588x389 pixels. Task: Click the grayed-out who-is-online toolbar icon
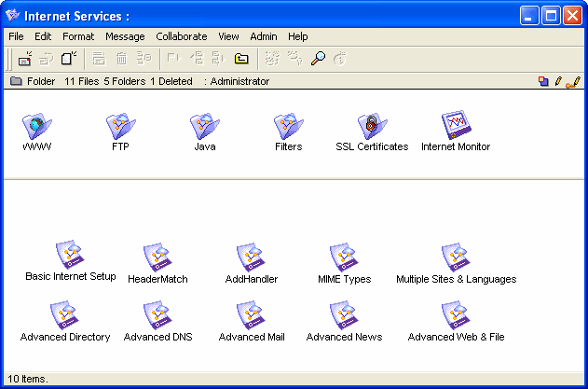click(x=295, y=59)
